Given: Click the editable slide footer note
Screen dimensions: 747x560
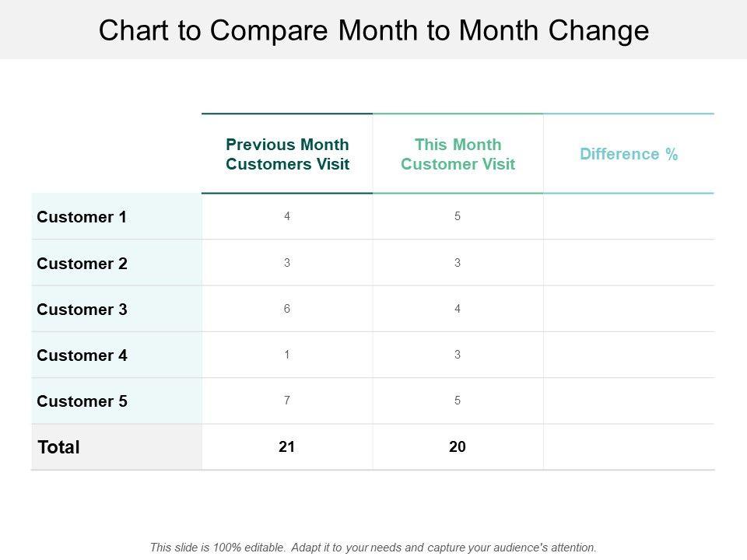Looking at the screenshot, I should click(x=373, y=547).
